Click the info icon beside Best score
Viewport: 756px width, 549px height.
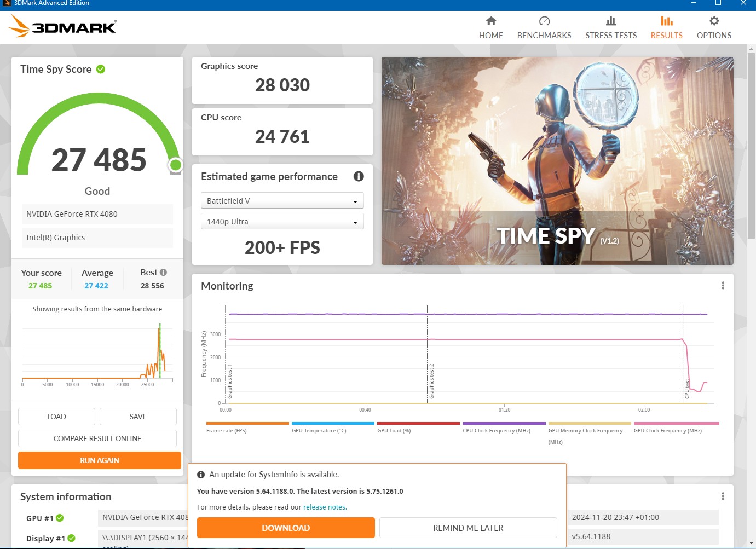pos(163,272)
